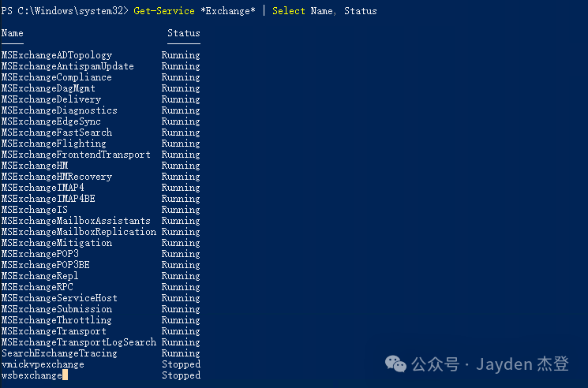The height and width of the screenshot is (388, 588).
Task: Place cursor after the wsbexchange text
Action: coord(63,375)
